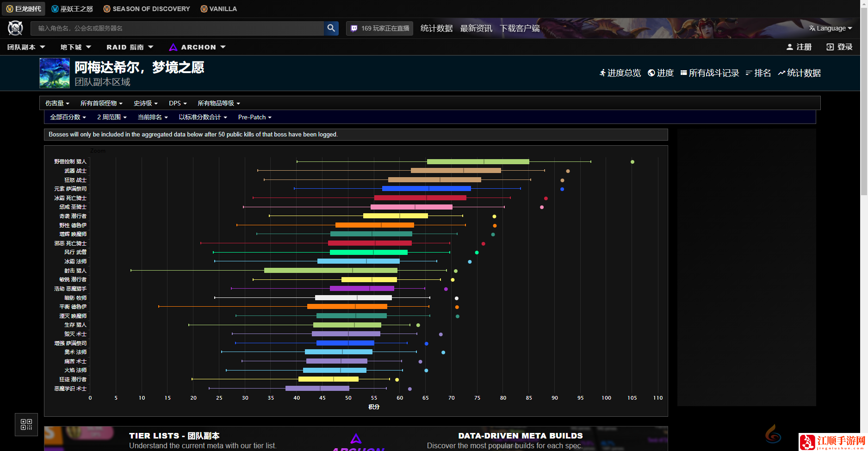Click the 冰霜 死亡骑士 red box bar
Screen dimensions: 868x451
(x=420, y=198)
